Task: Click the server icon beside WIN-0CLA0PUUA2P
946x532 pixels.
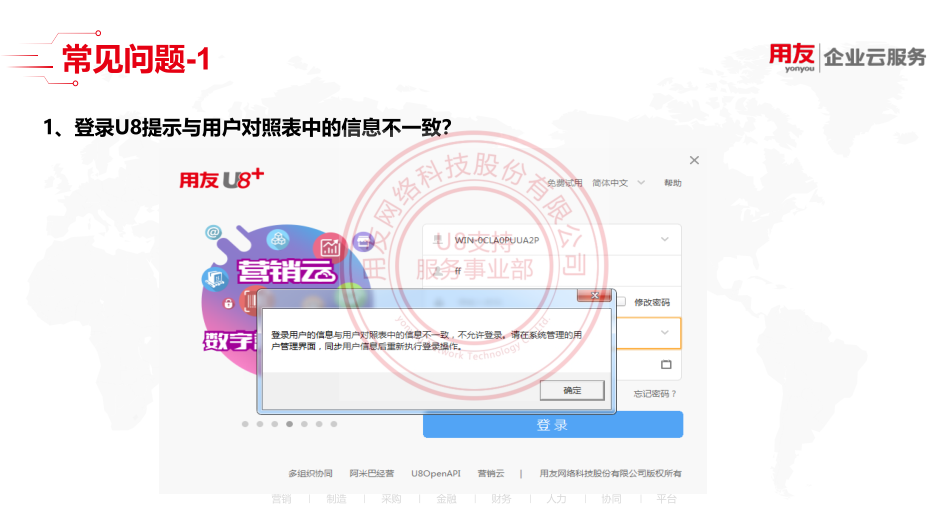Action: tap(438, 239)
